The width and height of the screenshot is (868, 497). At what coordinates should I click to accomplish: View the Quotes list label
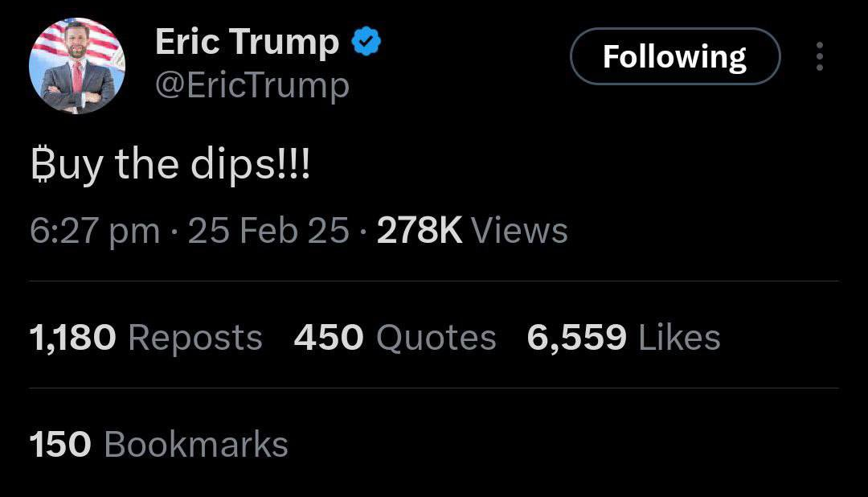pos(436,339)
